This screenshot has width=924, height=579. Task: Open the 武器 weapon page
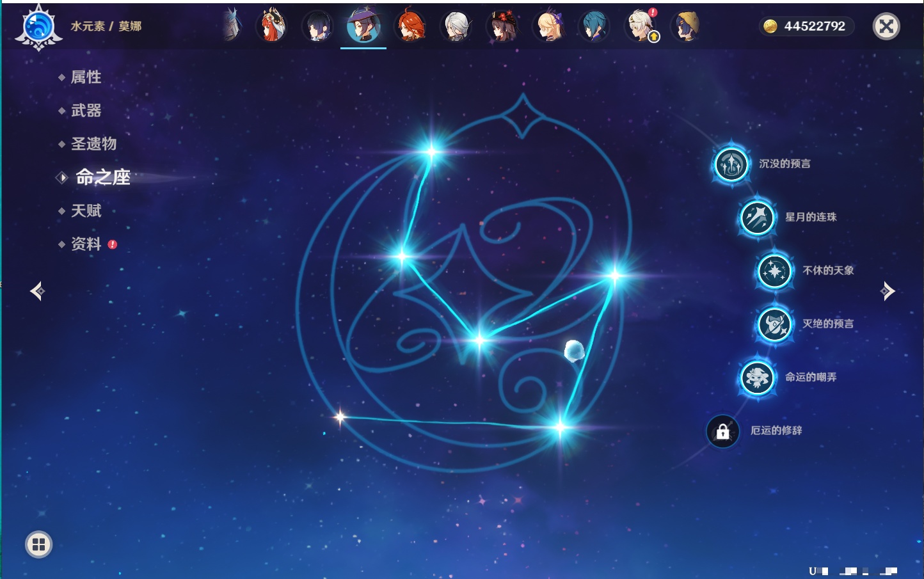(86, 111)
